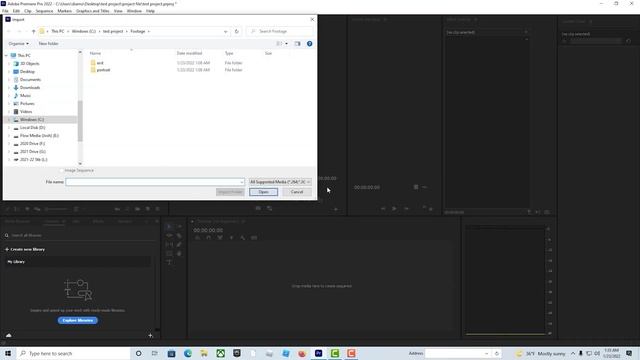Screen dimensions: 640x360
Task: Collapse the This PC tree node
Action: [x=6, y=56]
